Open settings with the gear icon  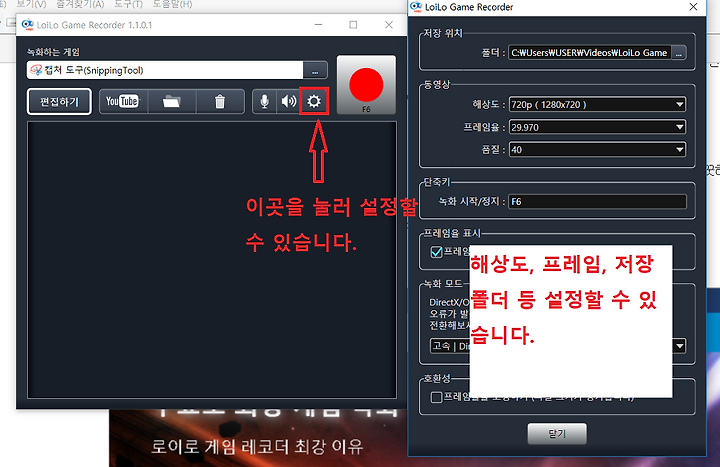tap(314, 101)
